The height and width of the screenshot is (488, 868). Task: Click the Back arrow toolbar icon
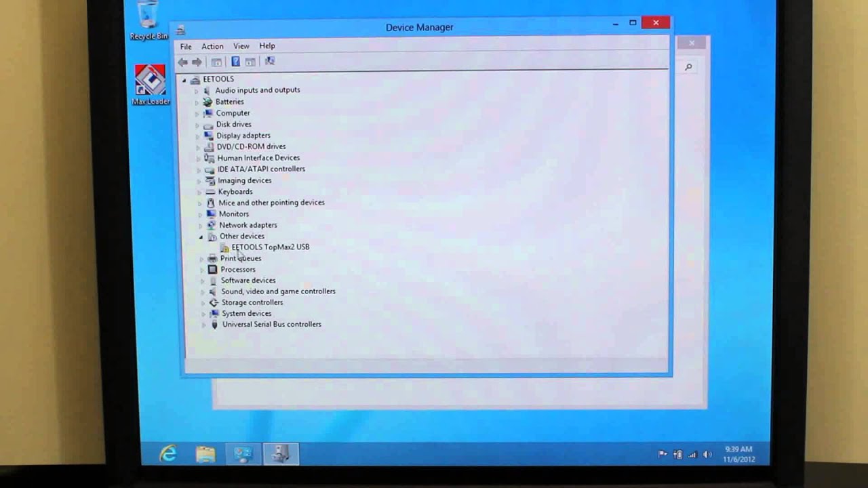coord(182,62)
